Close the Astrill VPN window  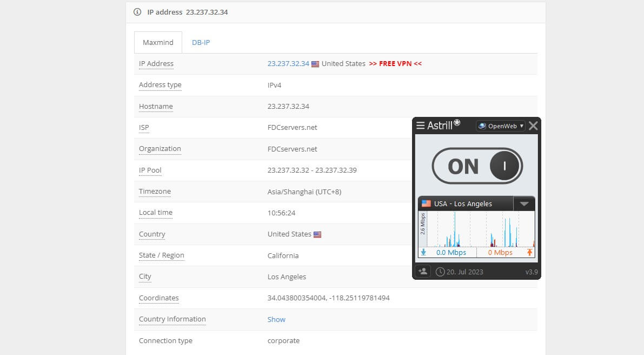tap(533, 126)
